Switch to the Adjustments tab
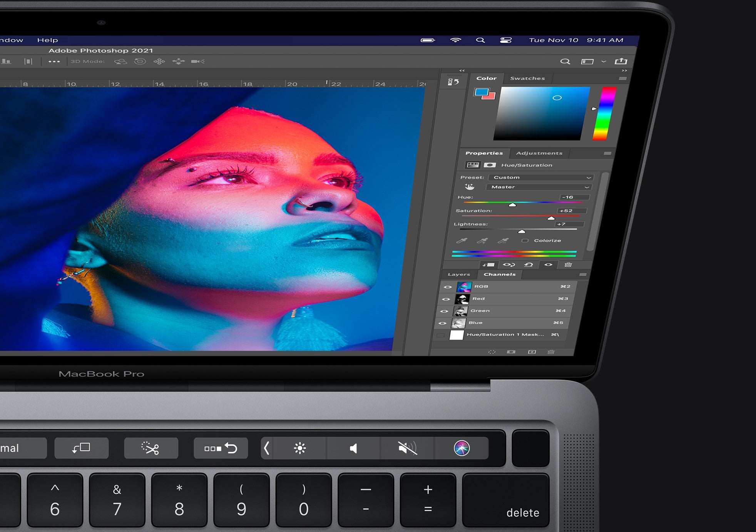The image size is (756, 532). click(539, 153)
